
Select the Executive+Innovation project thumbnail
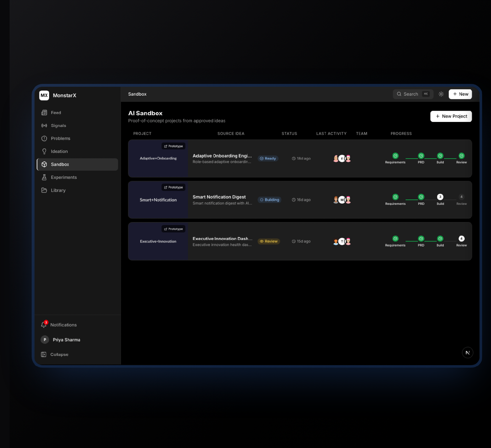pos(158,241)
